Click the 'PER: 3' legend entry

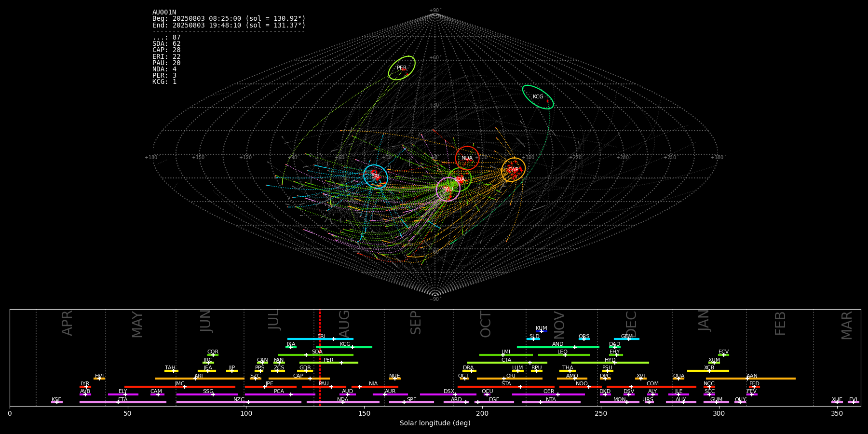[x=164, y=75]
